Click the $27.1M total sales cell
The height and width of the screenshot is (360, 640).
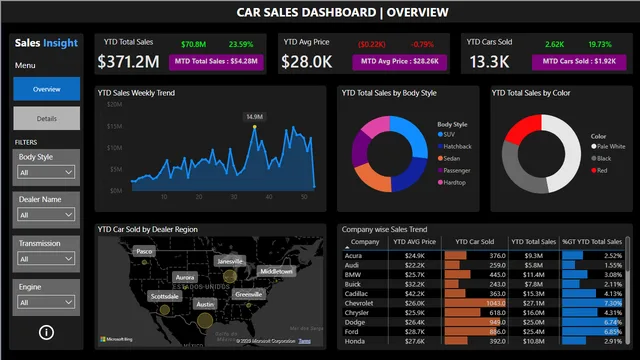[533, 303]
